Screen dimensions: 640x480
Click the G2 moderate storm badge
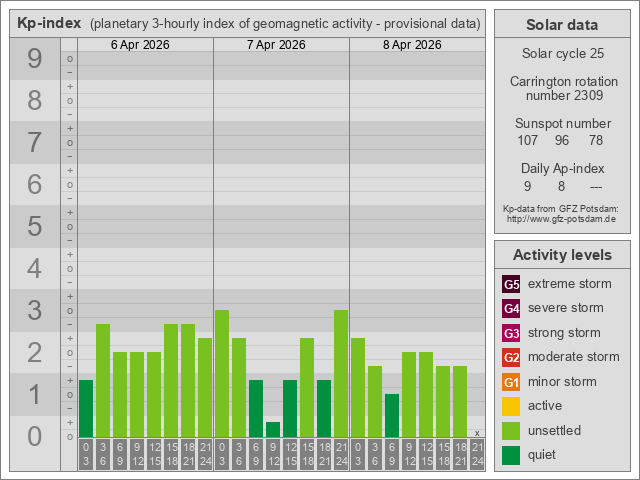tap(511, 357)
